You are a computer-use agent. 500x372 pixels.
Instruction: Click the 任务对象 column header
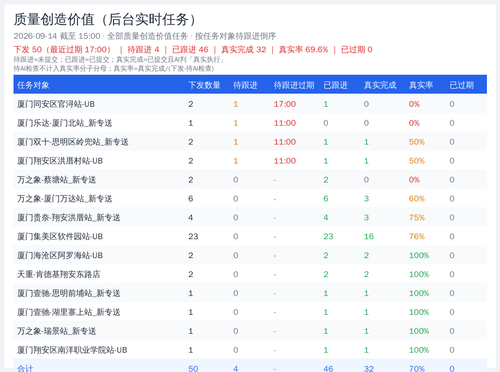[x=33, y=85]
